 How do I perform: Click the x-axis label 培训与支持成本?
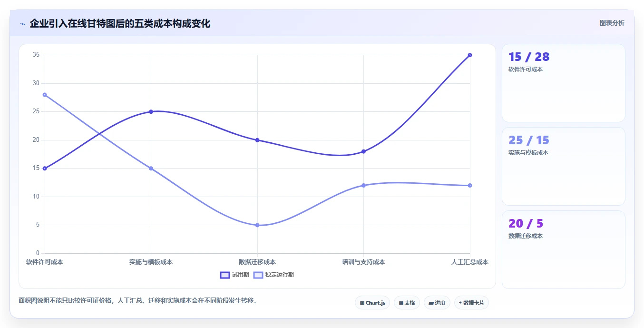pos(363,262)
